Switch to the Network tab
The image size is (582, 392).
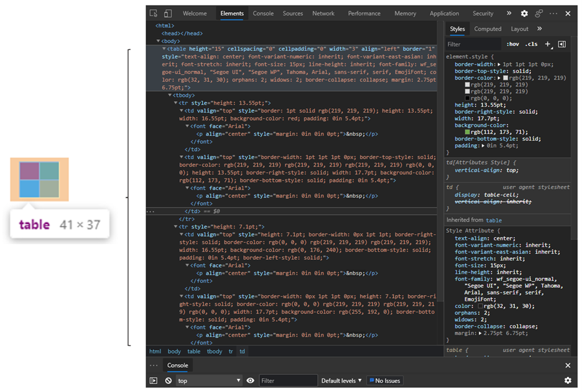(323, 13)
